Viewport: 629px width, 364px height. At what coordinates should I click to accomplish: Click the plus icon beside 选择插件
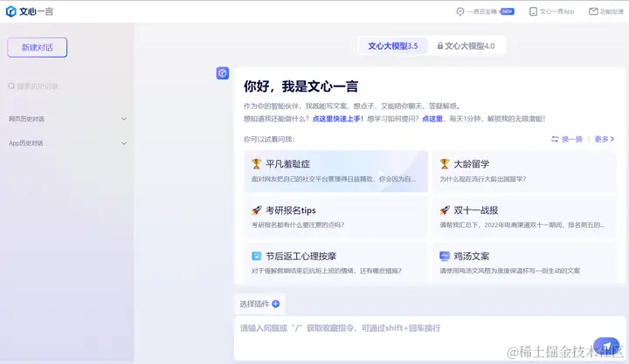pos(275,304)
